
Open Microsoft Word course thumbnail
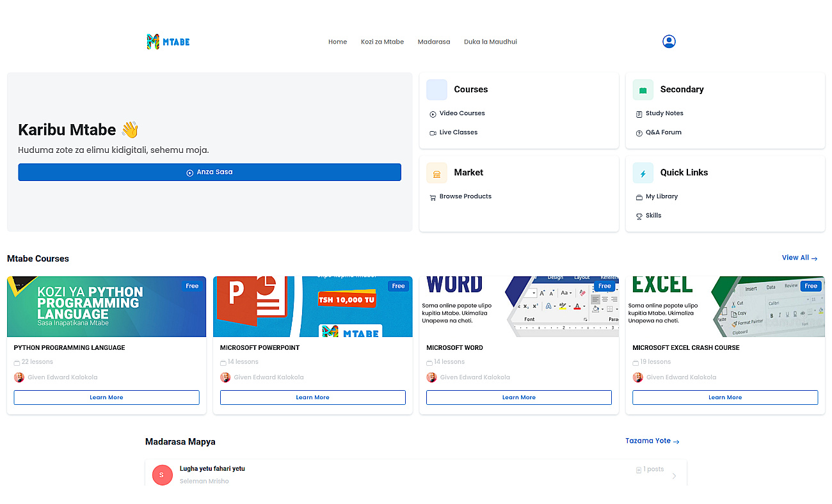(518, 306)
